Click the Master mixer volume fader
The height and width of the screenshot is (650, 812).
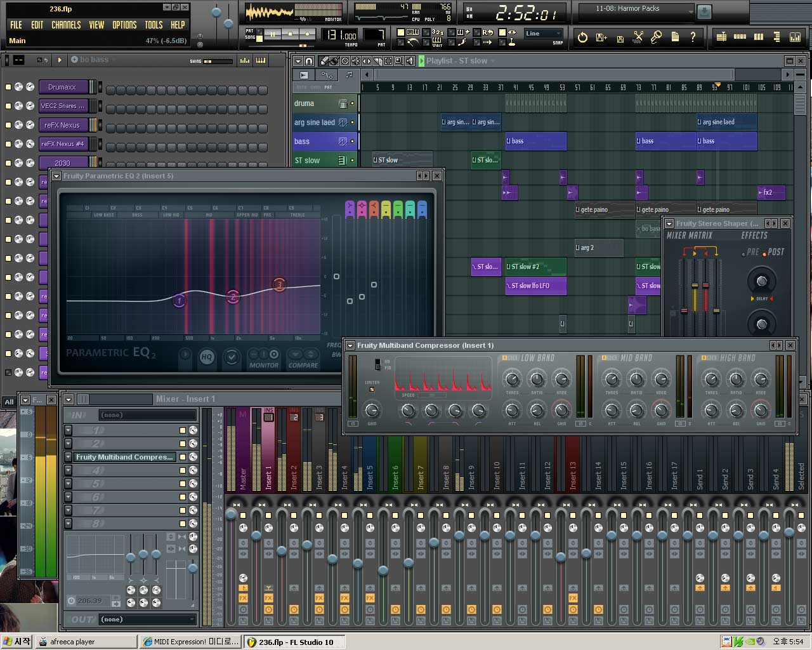tap(232, 514)
